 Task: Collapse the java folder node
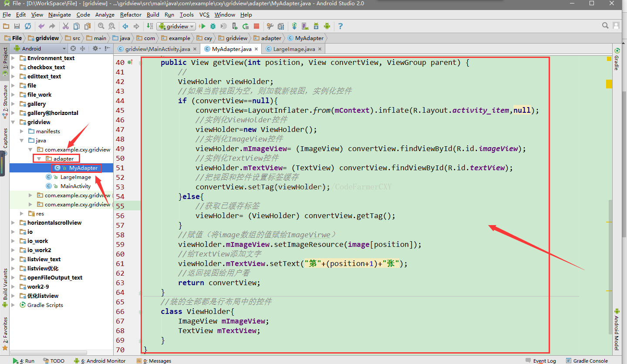[x=22, y=140]
